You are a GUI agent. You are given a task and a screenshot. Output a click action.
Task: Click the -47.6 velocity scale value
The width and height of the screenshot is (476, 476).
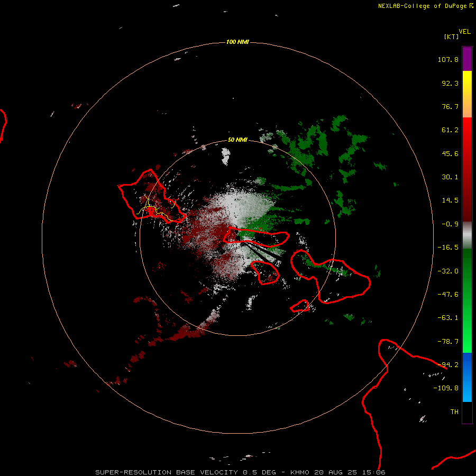[x=448, y=295]
